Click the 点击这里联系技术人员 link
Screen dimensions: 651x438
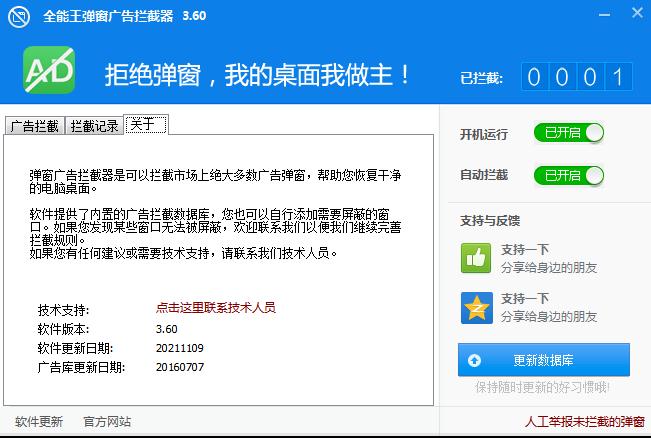click(x=215, y=308)
